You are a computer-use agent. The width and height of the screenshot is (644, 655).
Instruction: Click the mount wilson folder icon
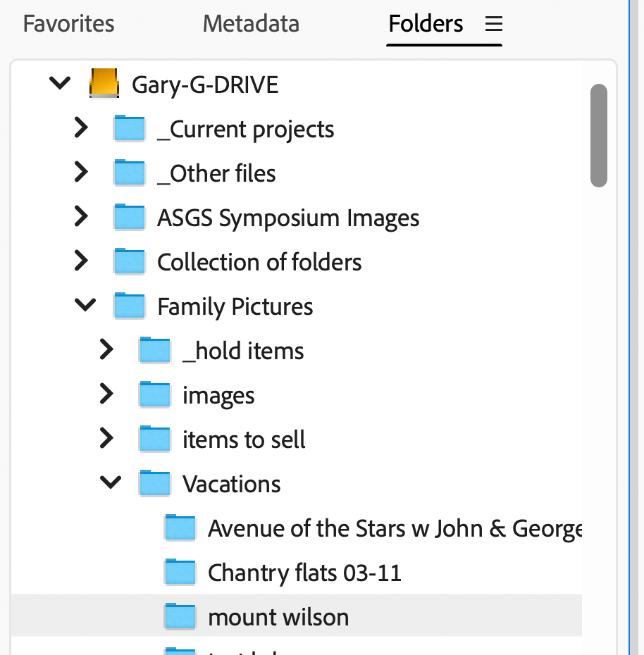tap(180, 616)
